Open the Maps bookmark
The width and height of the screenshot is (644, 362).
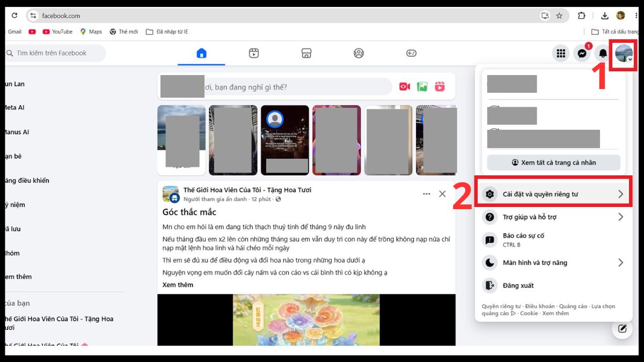click(x=91, y=32)
